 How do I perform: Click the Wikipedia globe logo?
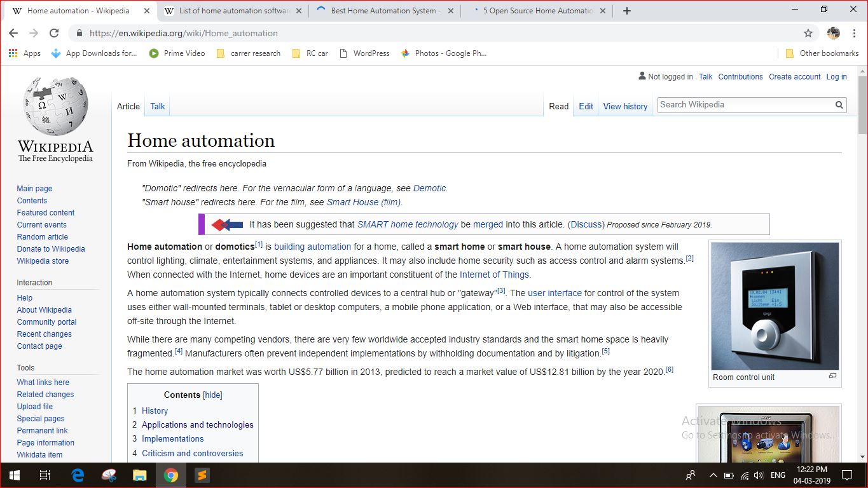point(55,106)
